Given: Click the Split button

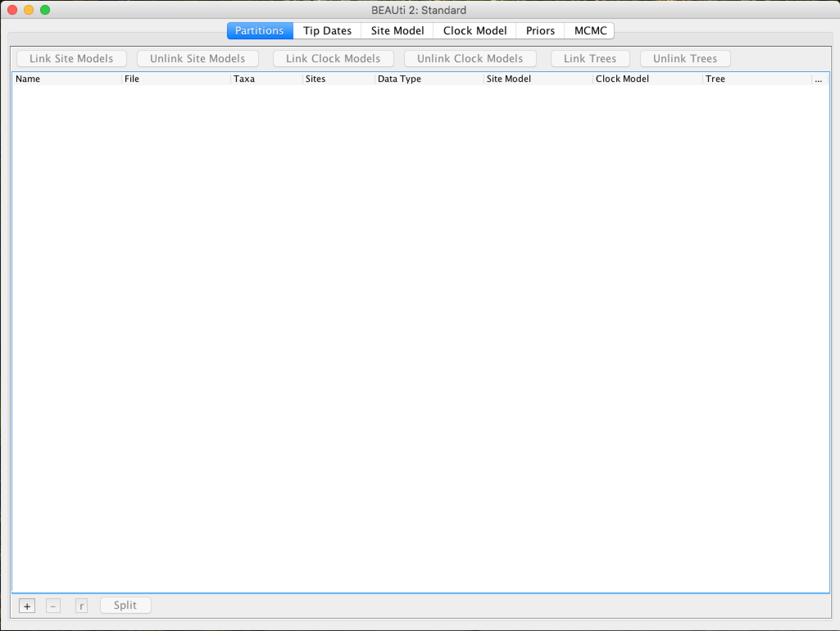Looking at the screenshot, I should click(125, 605).
